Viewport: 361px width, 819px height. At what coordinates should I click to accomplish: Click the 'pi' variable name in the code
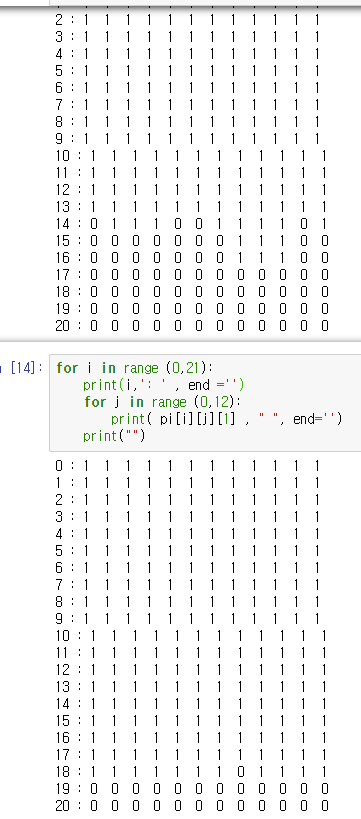pos(166,419)
